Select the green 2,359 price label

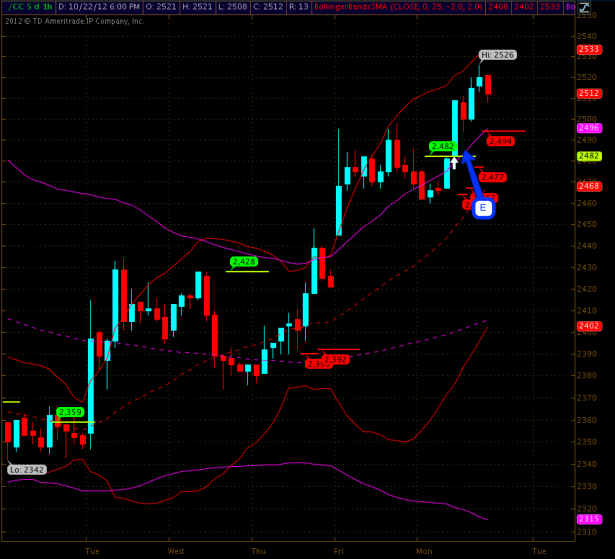70,412
